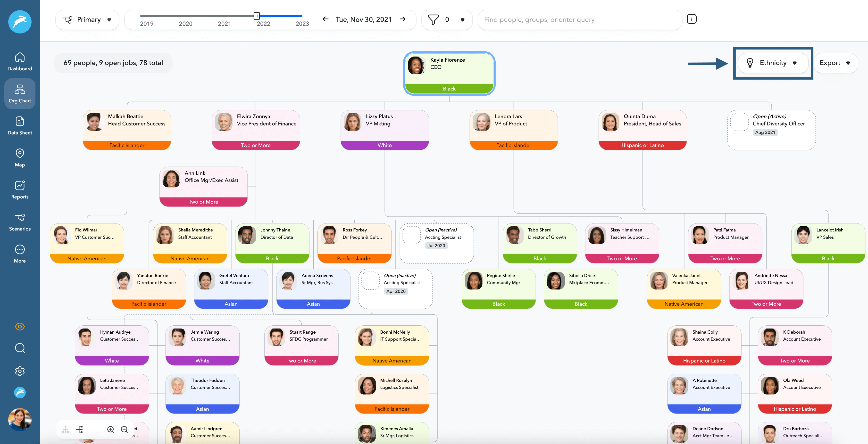Open the Org Chart panel in the sidebar
Screen dimensions: 868x444
20,93
